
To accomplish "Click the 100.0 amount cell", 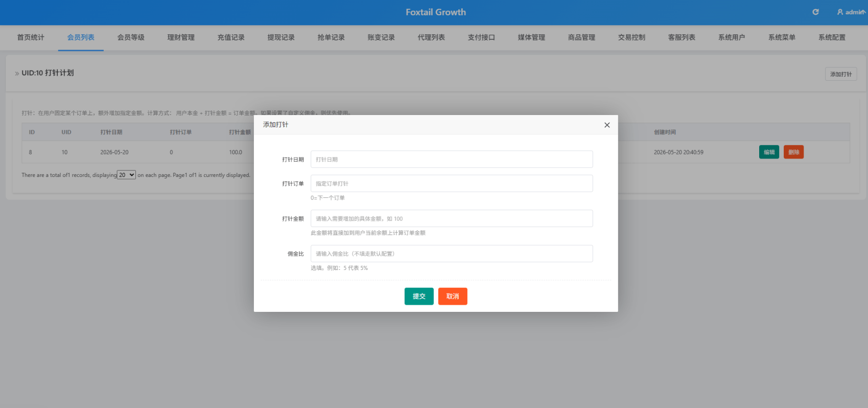I will [x=236, y=152].
